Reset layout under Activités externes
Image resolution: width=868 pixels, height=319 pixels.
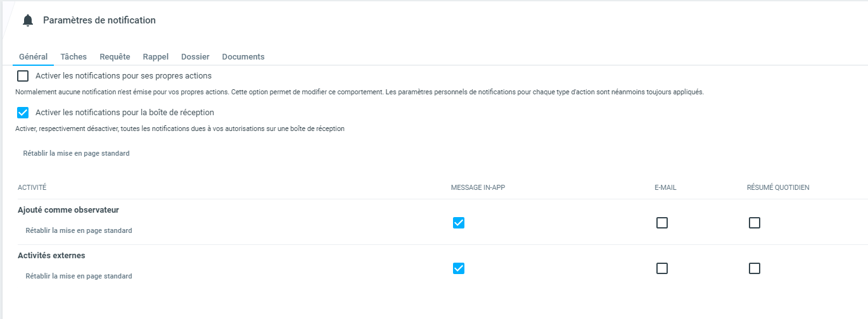[79, 277]
